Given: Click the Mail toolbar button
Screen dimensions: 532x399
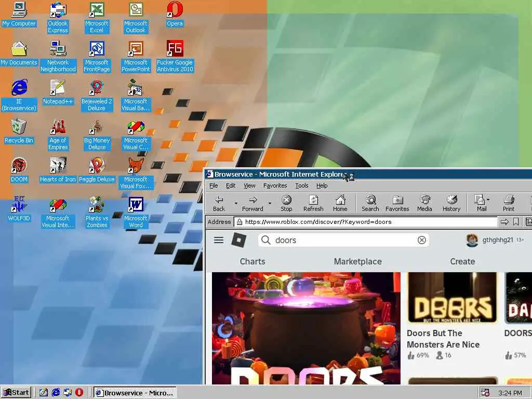Looking at the screenshot, I should point(481,204).
